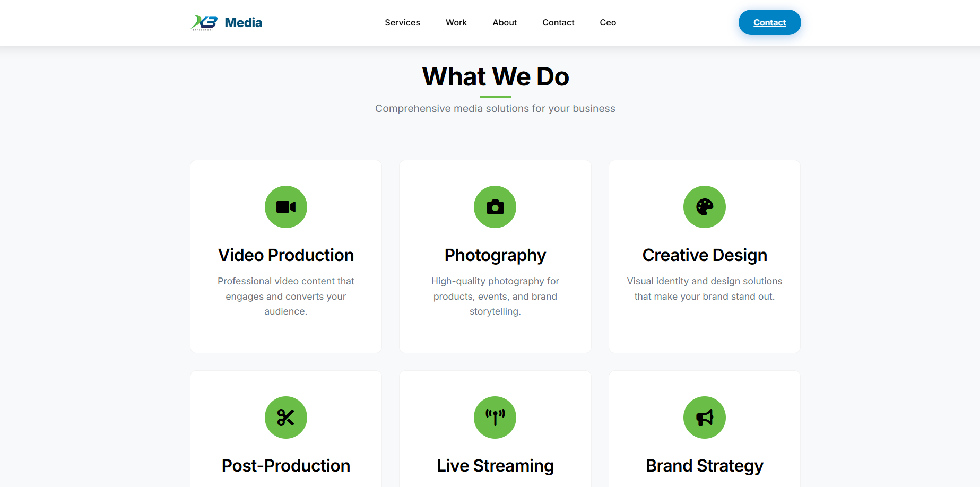This screenshot has width=980, height=487.
Task: Click the X3 Media logo icon
Action: (204, 22)
